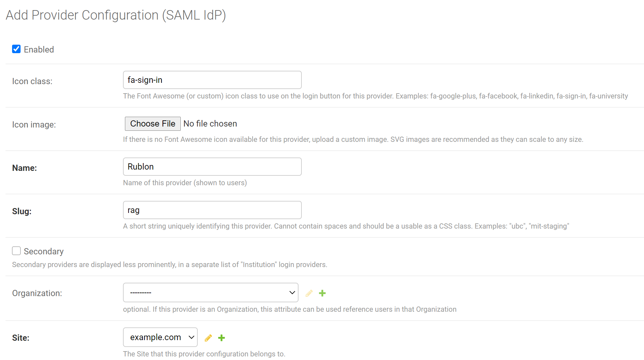
Task: Click into the Slug input field
Action: pos(212,210)
